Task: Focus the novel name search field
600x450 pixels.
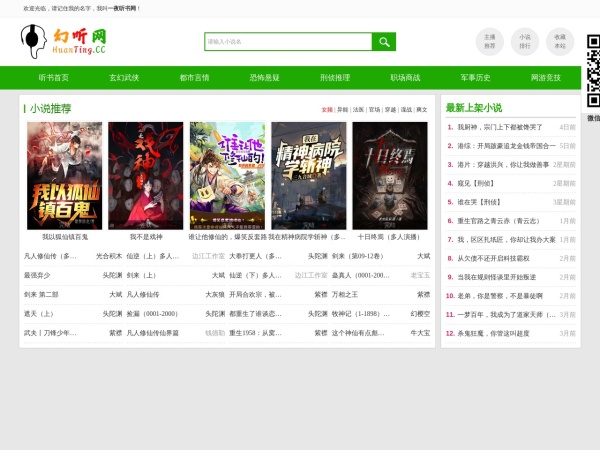Action: 288,42
